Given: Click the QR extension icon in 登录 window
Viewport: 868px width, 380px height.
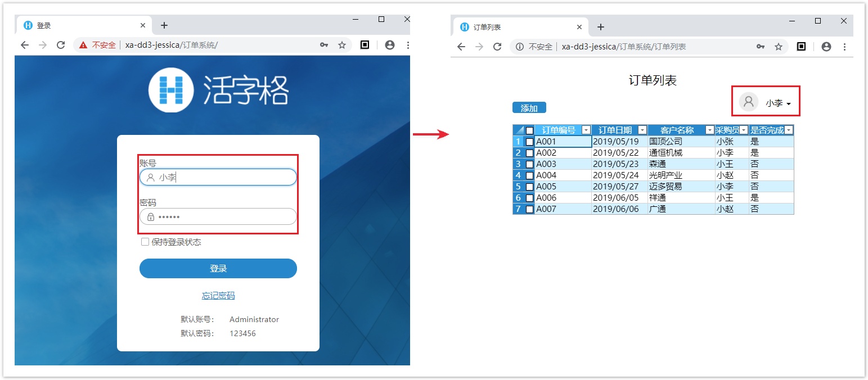Looking at the screenshot, I should (365, 45).
